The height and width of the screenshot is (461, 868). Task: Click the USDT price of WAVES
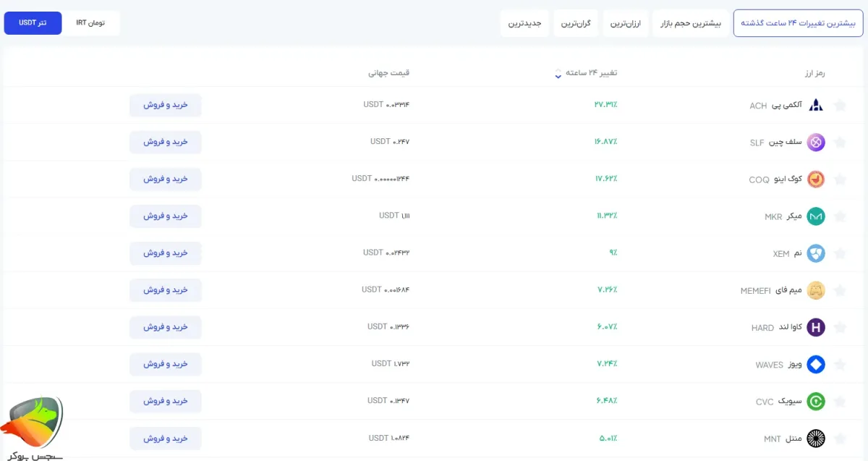pyautogui.click(x=391, y=364)
